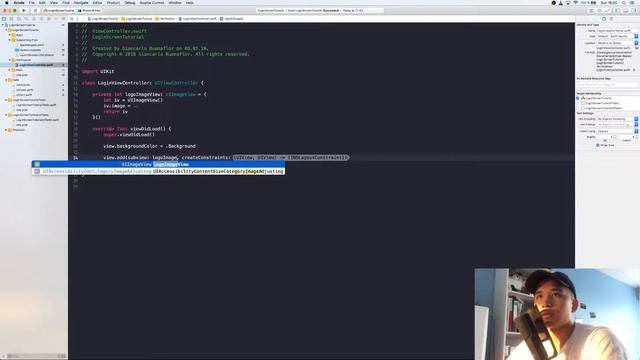Viewport: 640px width, 360px height.
Task: Toggle the debug area visibility
Action: click(626, 11)
